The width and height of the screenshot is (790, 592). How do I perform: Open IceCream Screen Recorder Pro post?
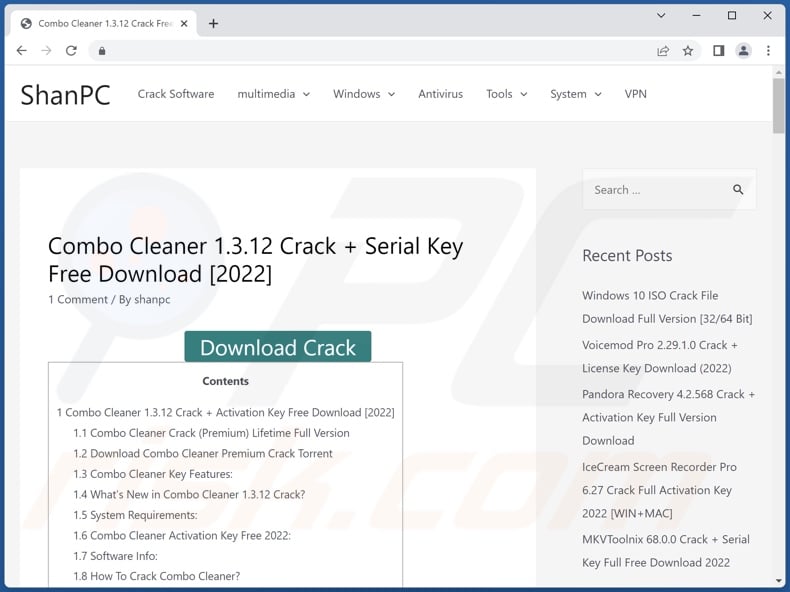click(x=659, y=490)
